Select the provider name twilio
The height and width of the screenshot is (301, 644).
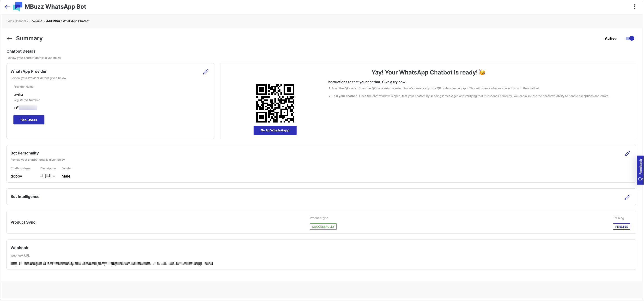18,95
